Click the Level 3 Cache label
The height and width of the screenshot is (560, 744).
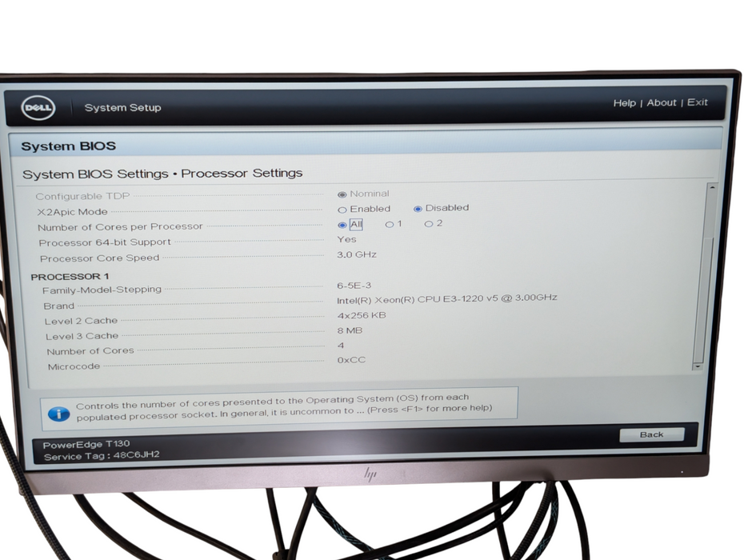point(82,337)
